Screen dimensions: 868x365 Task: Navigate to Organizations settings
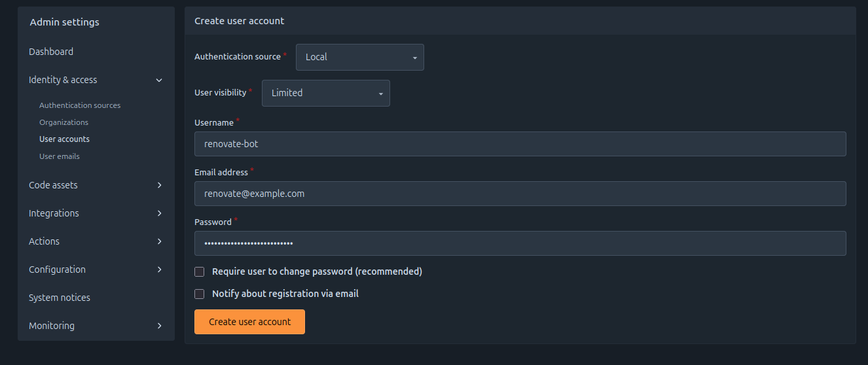[63, 122]
